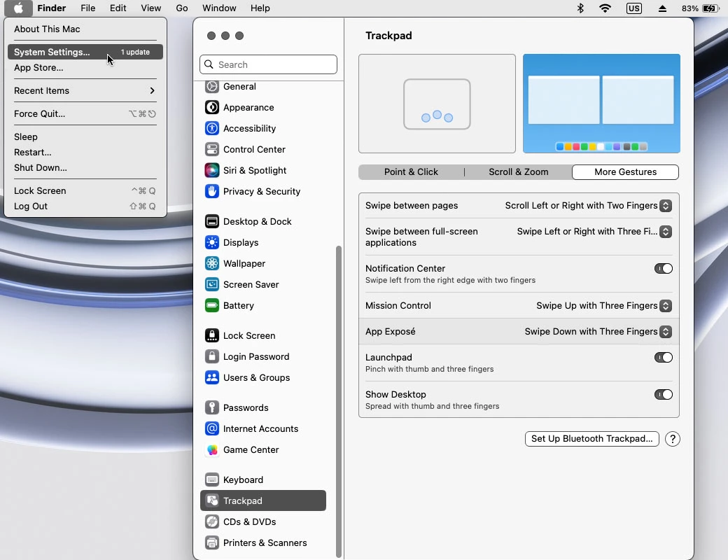Choose About This Mac menu item
The width and height of the screenshot is (728, 560).
(x=85, y=29)
